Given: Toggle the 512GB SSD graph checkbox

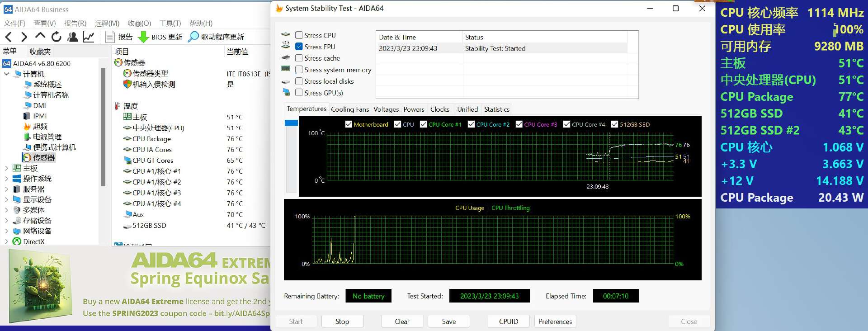Looking at the screenshot, I should 614,124.
